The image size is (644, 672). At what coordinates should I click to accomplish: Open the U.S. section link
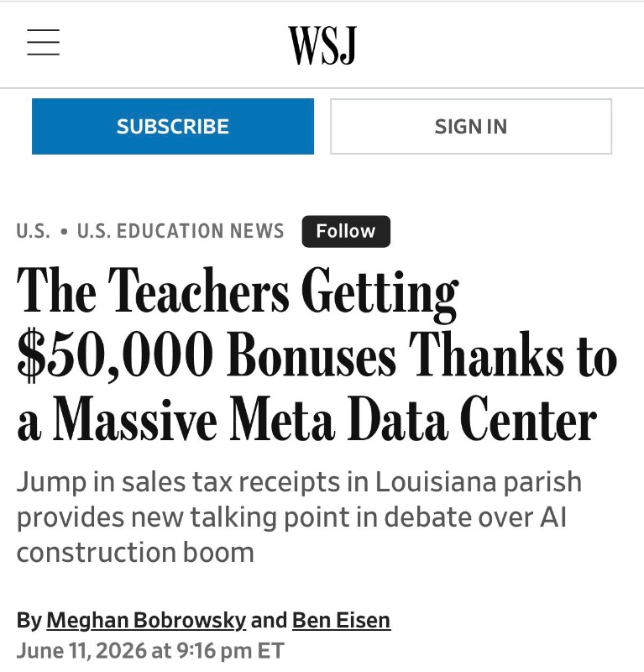[33, 231]
